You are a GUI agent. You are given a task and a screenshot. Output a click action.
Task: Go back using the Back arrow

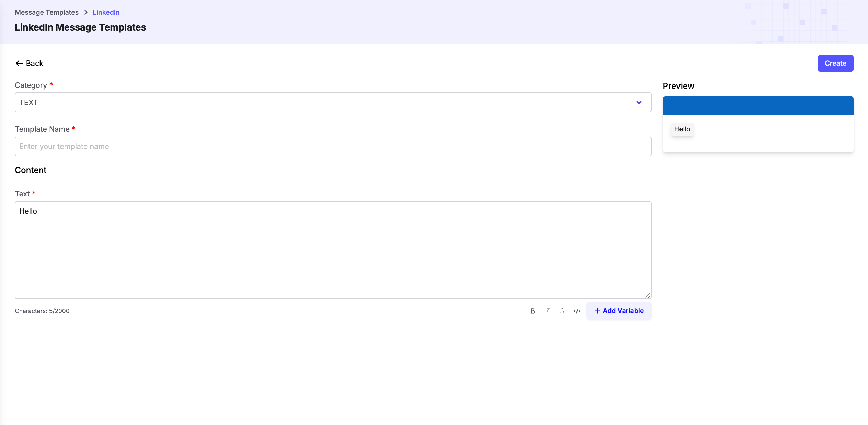[x=29, y=63]
